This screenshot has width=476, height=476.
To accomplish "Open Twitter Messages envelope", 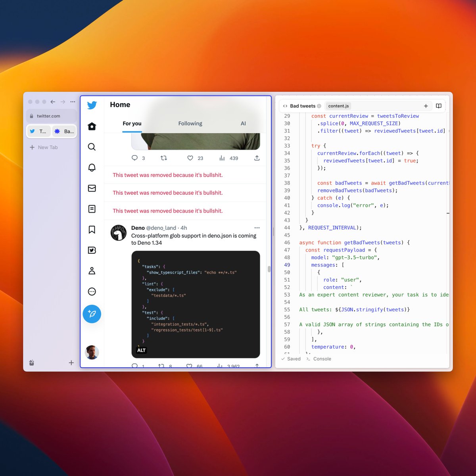I will (92, 188).
